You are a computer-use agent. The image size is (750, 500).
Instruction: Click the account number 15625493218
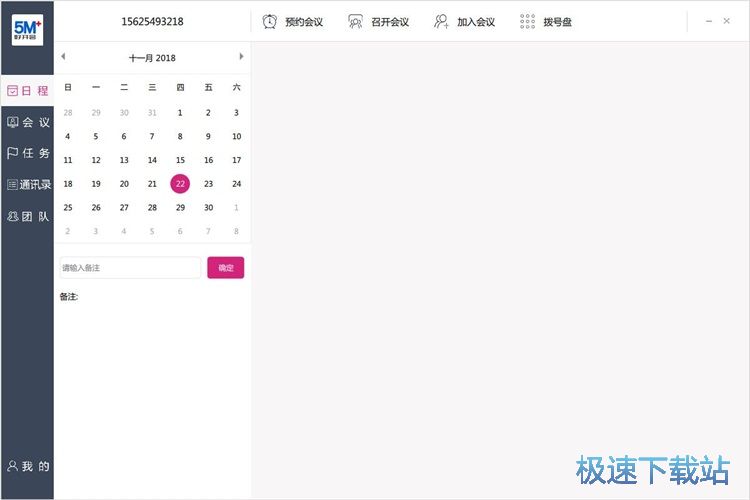(152, 22)
